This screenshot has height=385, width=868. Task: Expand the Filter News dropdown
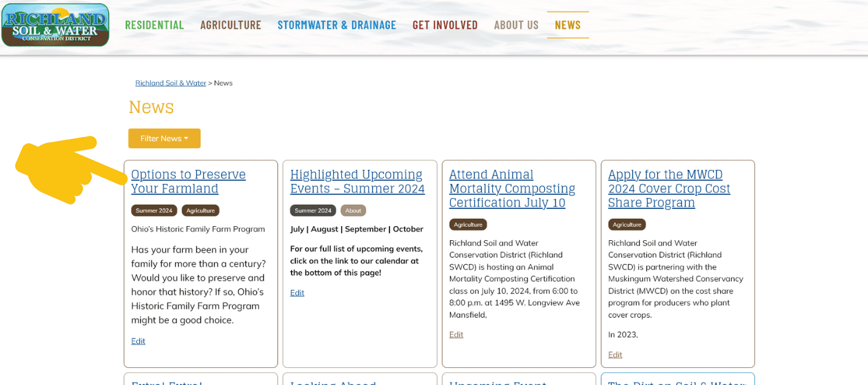click(164, 138)
